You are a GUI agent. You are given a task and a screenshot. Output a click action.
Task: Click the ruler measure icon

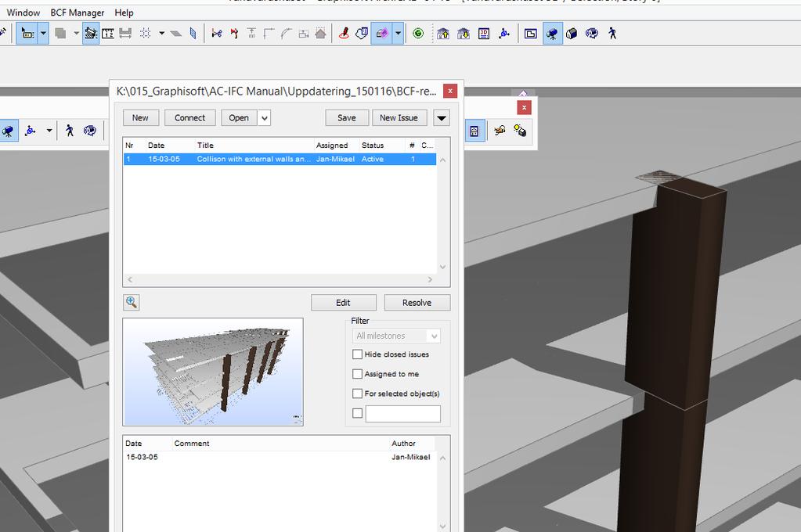pyautogui.click(x=108, y=34)
